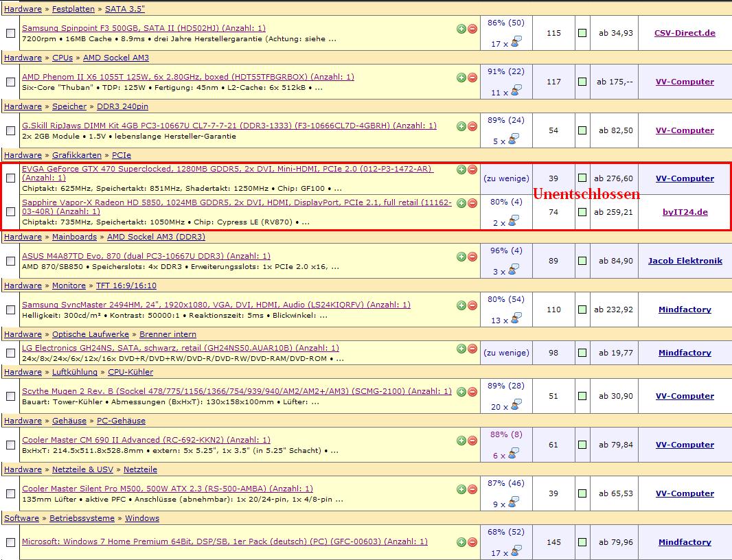The image size is (732, 560).
Task: Open user reviews icon for Samsung Spinpoint F3
Action: 516,43
